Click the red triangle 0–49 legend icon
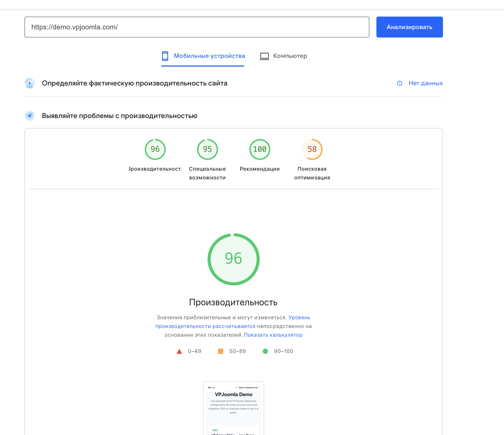Viewport: 504px width, 435px height. click(179, 351)
